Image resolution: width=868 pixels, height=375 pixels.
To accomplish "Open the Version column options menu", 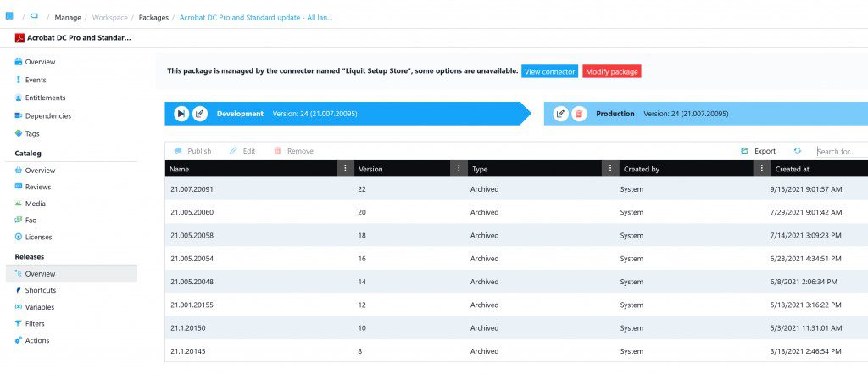I will coord(459,169).
